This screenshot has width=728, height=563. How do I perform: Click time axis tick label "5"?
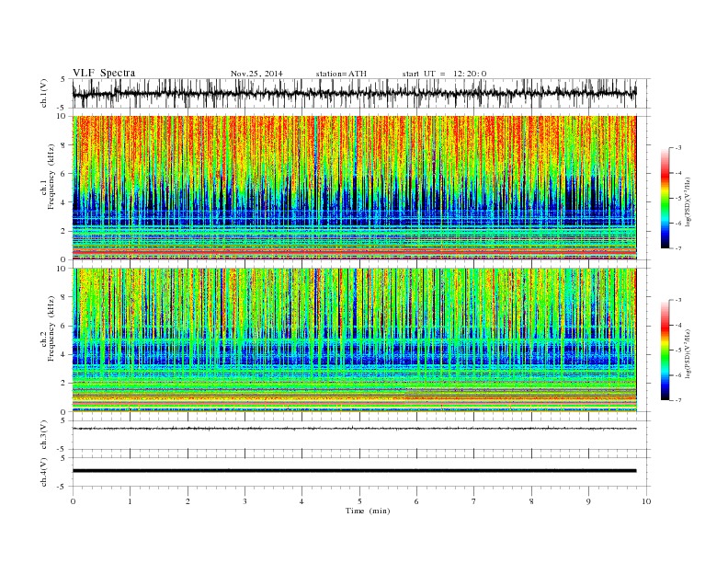[x=359, y=501]
